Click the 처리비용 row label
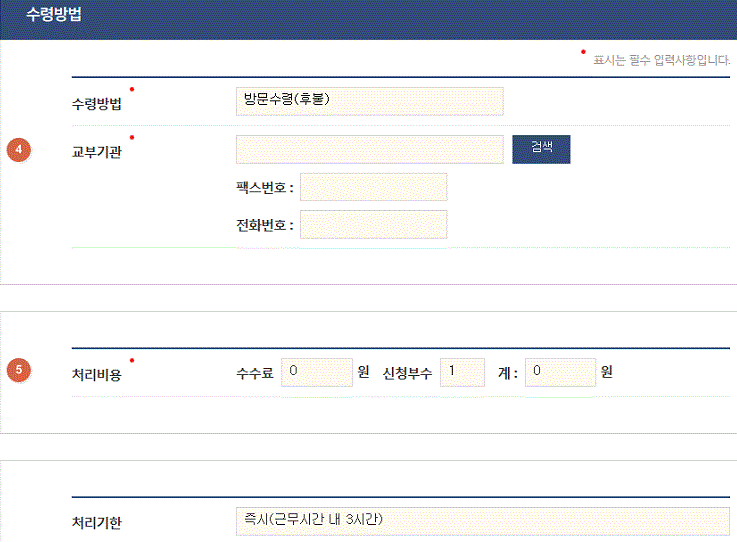The height and width of the screenshot is (542, 737). coord(96,375)
